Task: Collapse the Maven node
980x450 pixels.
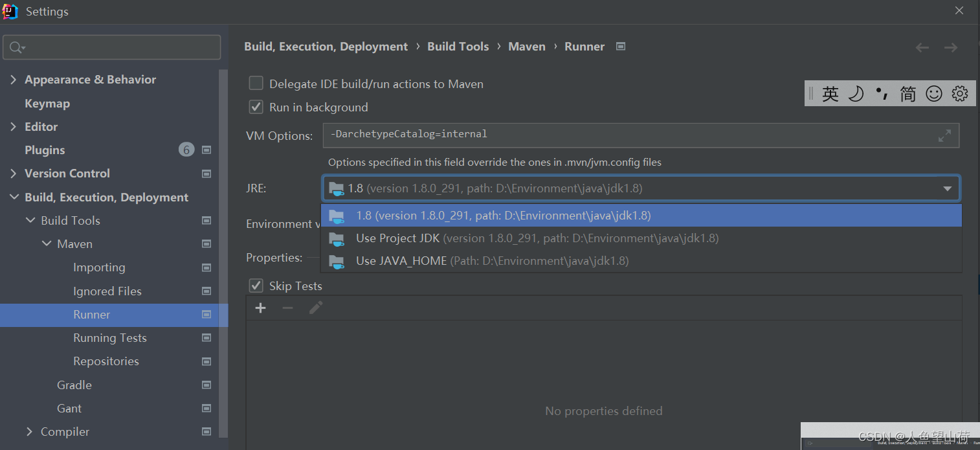Action: click(x=46, y=244)
